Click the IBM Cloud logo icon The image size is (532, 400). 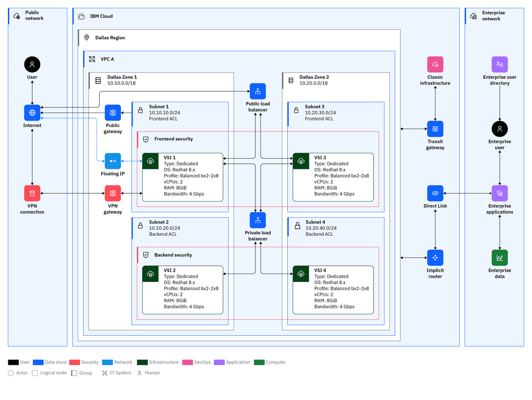pyautogui.click(x=81, y=16)
